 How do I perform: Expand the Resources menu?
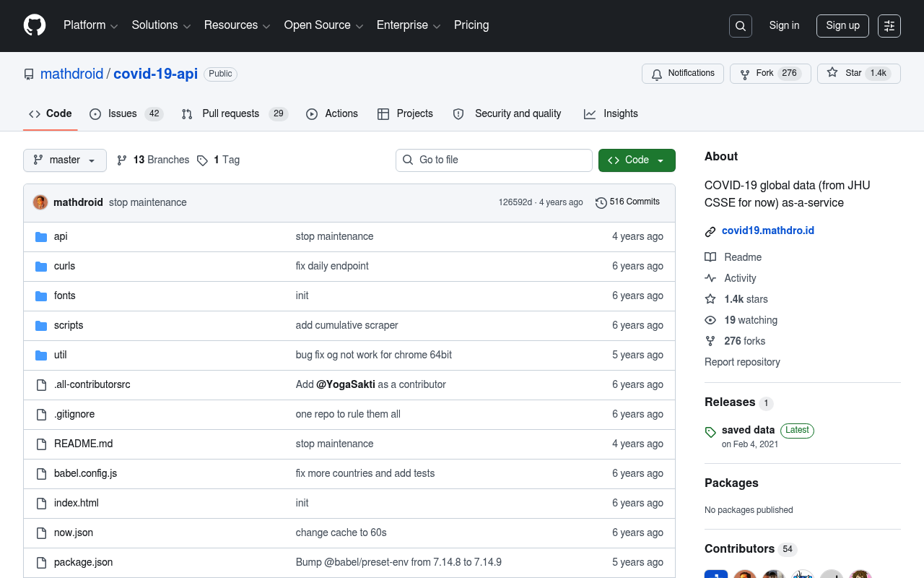[x=237, y=25]
